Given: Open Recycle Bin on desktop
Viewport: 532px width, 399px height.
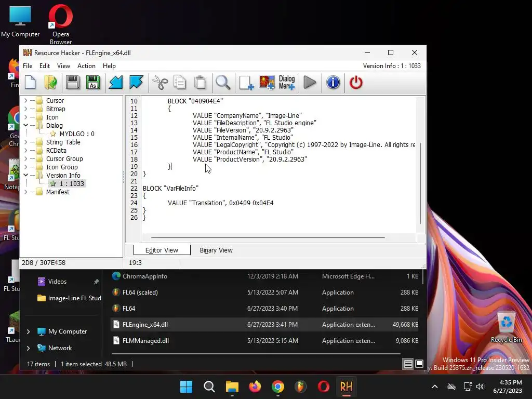Looking at the screenshot, I should [x=506, y=327].
